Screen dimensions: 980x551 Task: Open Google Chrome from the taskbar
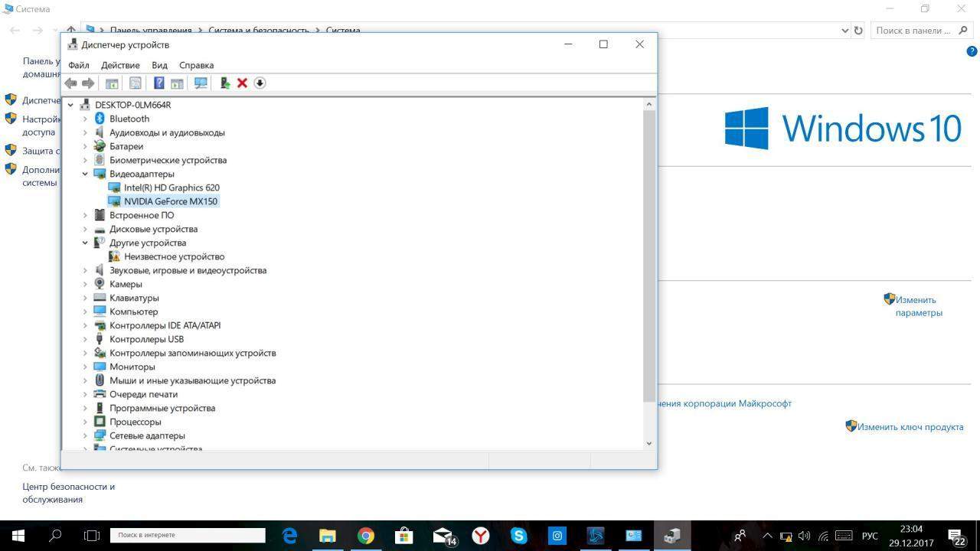pyautogui.click(x=366, y=536)
